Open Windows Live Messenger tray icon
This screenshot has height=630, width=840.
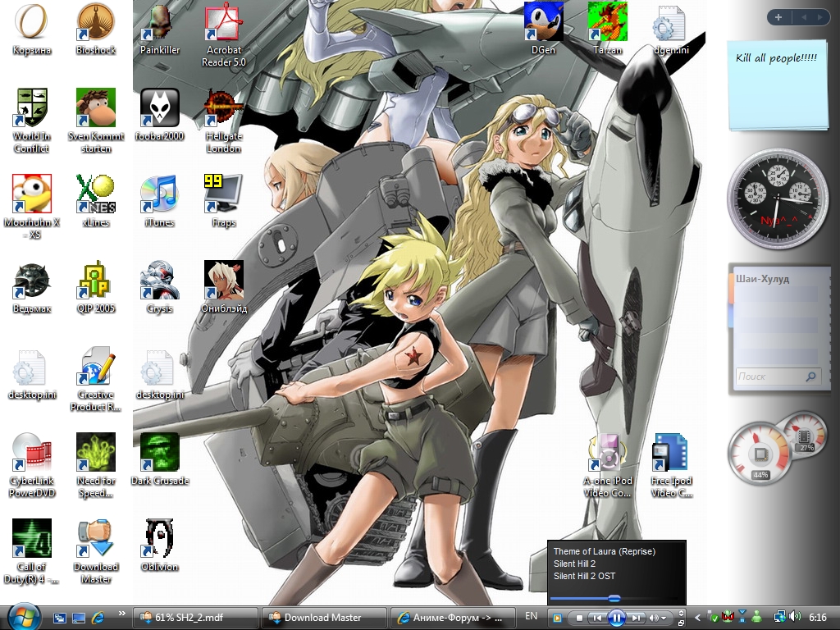click(x=757, y=618)
